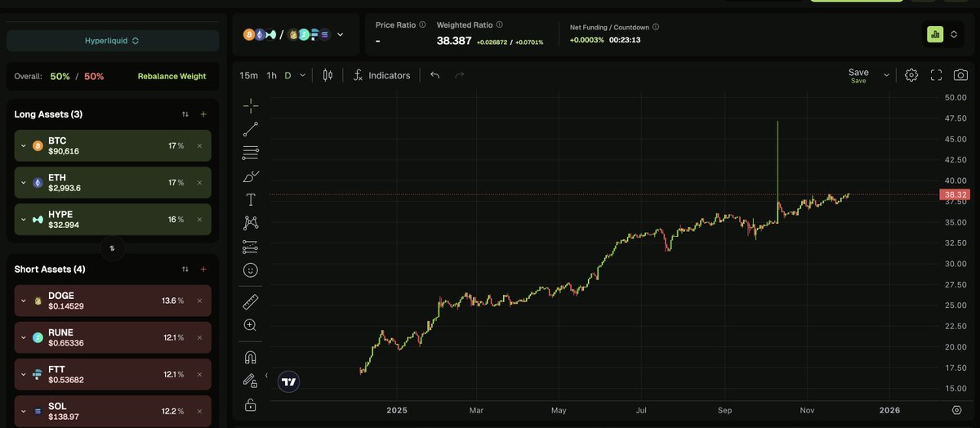Open the Save layout dropdown arrow
The width and height of the screenshot is (980, 428).
pos(887,75)
